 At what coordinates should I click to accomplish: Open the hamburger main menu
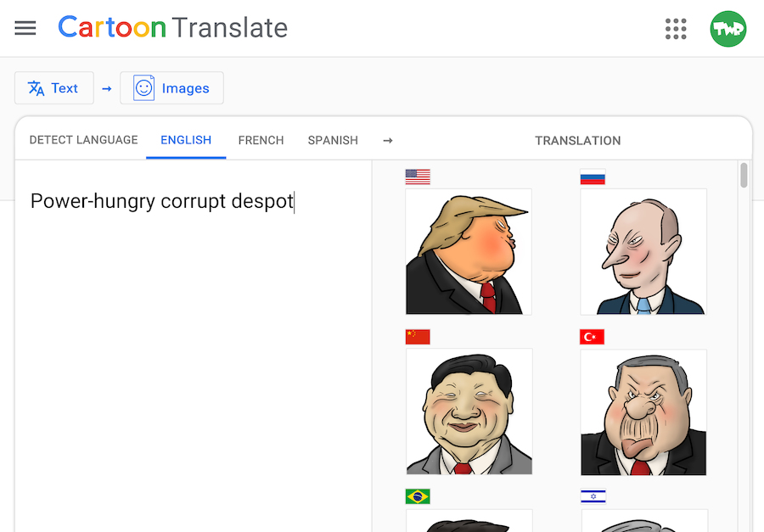(25, 28)
